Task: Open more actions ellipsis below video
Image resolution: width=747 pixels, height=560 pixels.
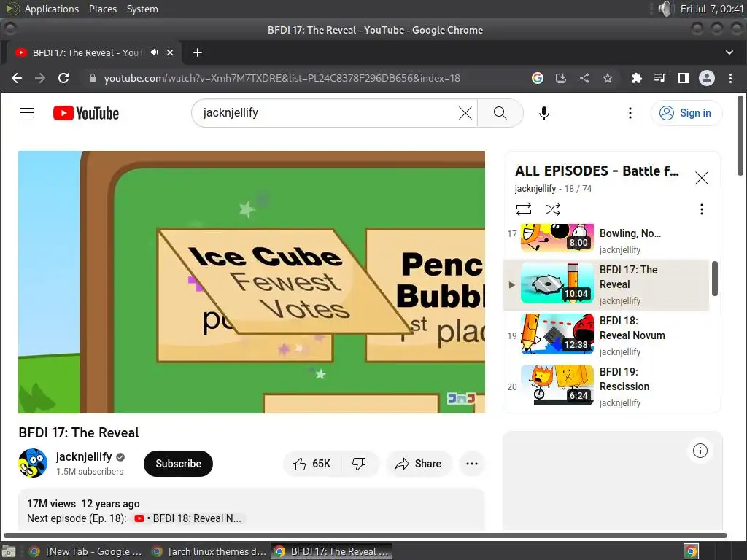Action: click(x=472, y=464)
